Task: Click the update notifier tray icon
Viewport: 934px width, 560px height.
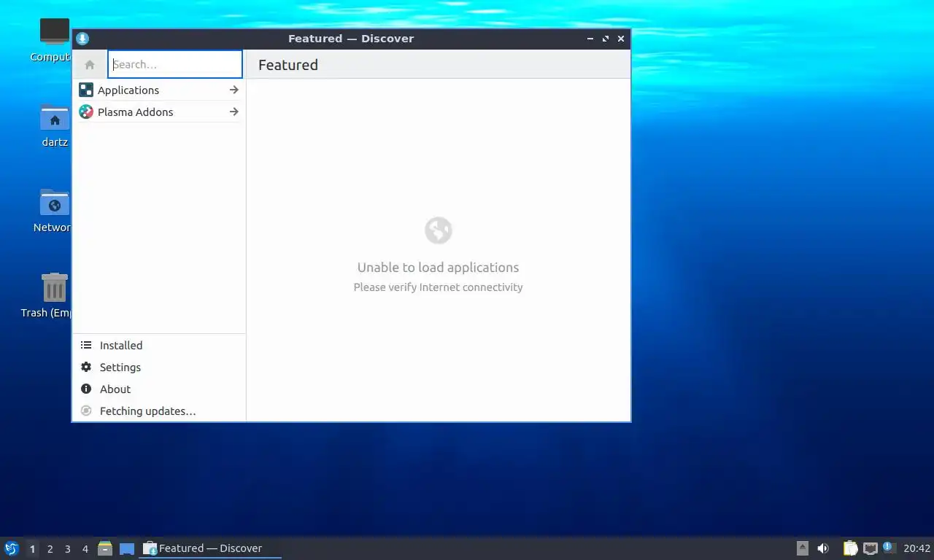Action: (889, 547)
